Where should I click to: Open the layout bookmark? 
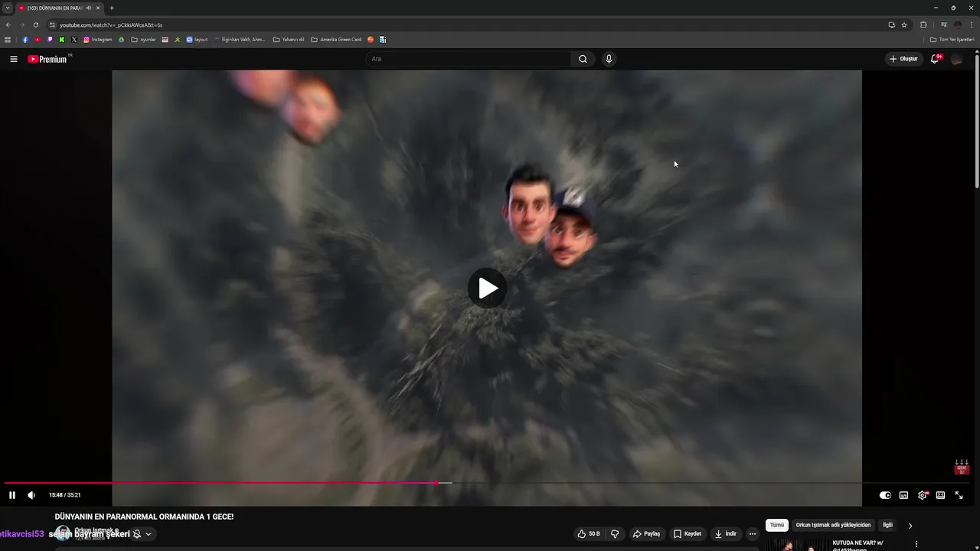(197, 39)
